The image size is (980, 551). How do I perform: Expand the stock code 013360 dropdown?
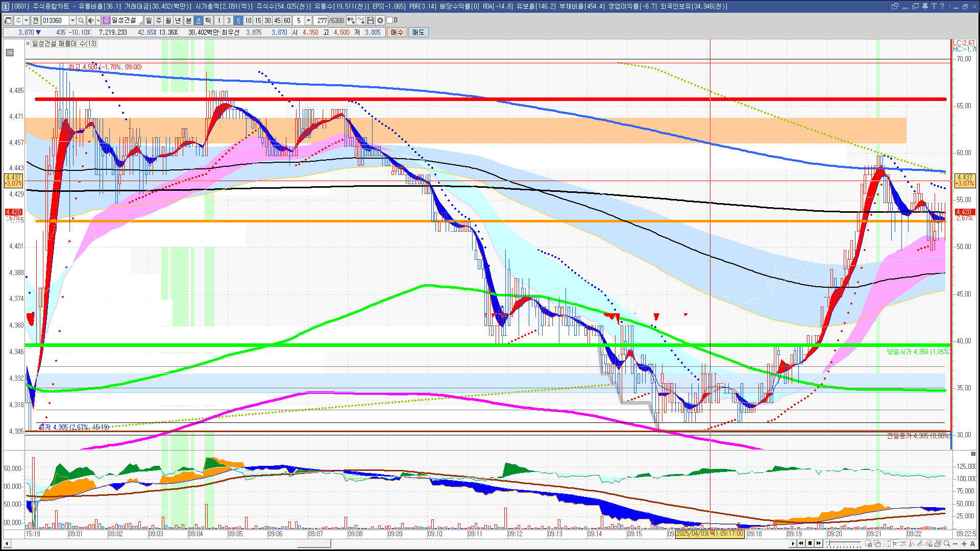click(72, 20)
